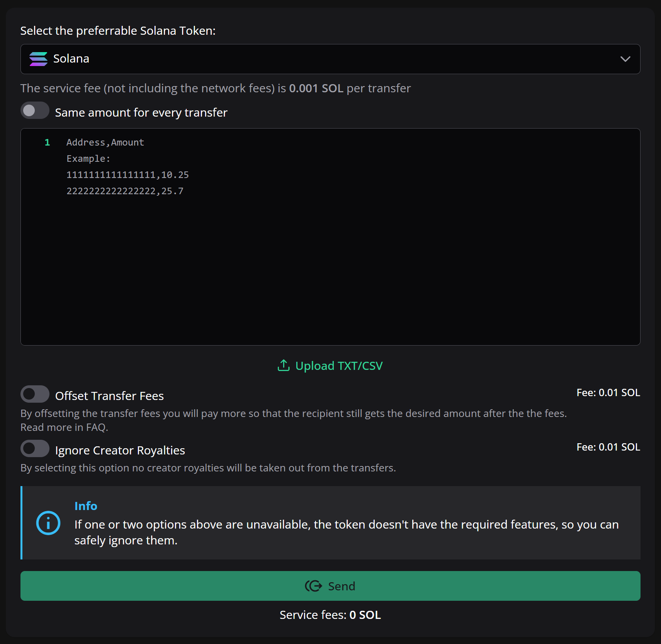Click 'Read more in FAQ.' text
This screenshot has width=661, height=644.
coord(64,427)
